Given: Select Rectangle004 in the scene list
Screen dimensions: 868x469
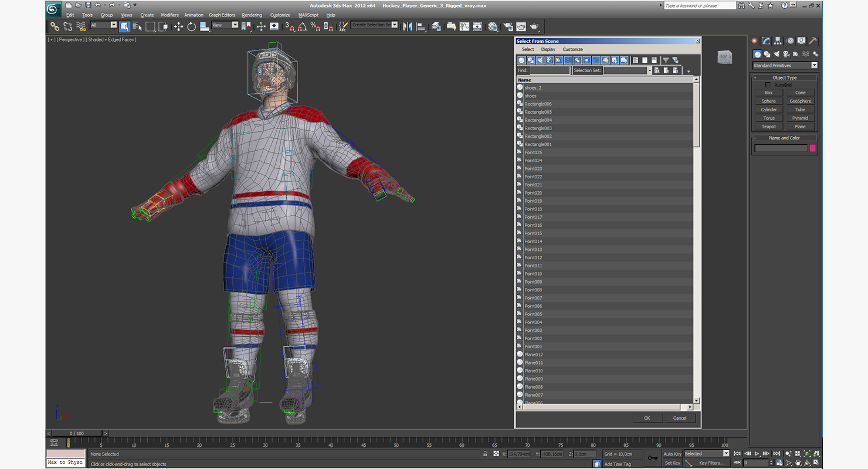Looking at the screenshot, I should tap(604, 120).
